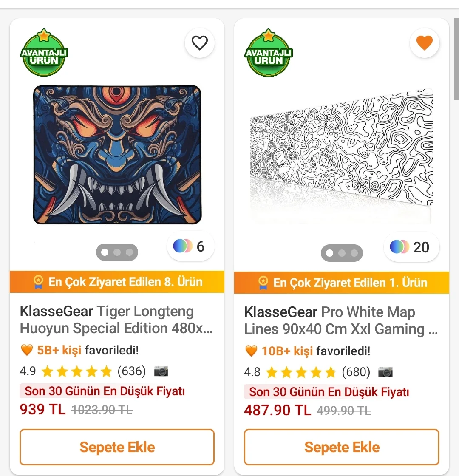Click image carousel dots on Tiger mousepad
The width and height of the screenshot is (459, 476).
117,252
